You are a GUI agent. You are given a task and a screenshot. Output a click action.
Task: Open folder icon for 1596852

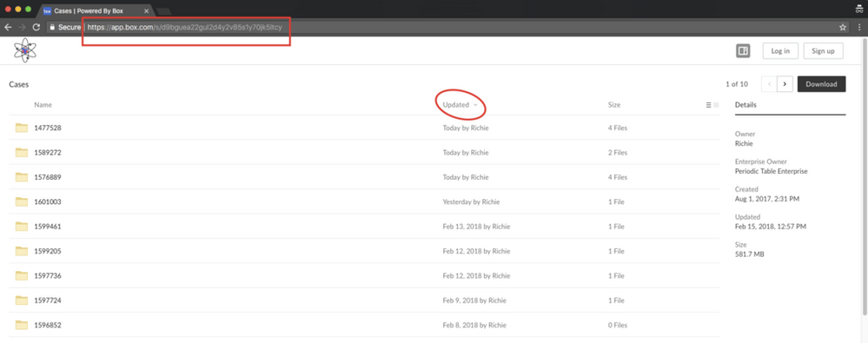[x=22, y=326]
